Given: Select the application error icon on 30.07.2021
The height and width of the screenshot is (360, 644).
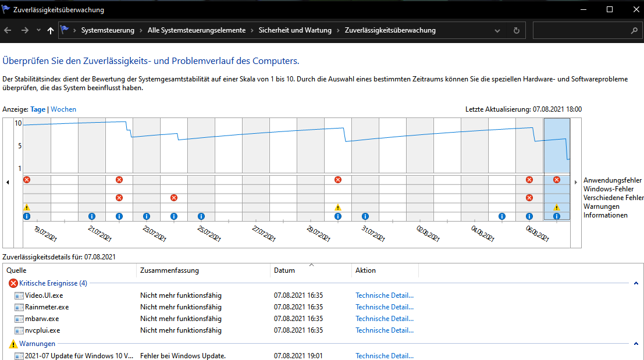Looking at the screenshot, I should click(x=338, y=180).
